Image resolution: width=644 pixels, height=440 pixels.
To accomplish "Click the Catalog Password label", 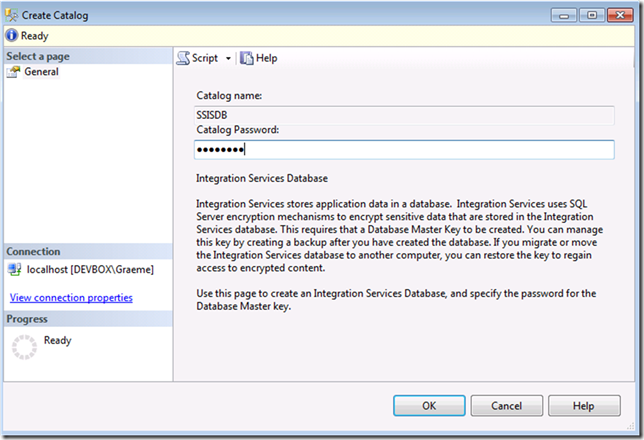I will (237, 130).
